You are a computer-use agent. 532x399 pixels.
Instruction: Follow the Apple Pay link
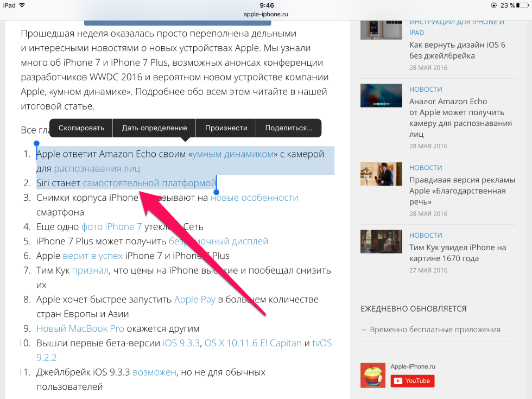point(195,300)
